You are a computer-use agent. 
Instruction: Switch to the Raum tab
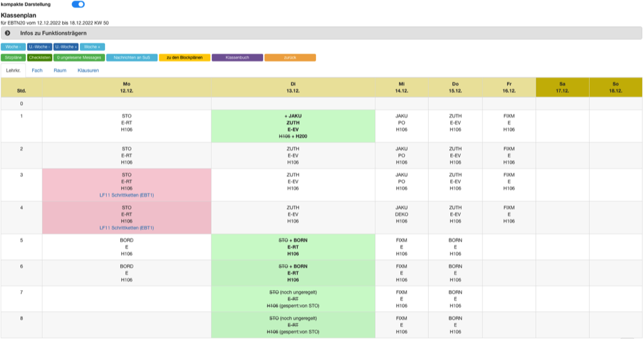(60, 70)
